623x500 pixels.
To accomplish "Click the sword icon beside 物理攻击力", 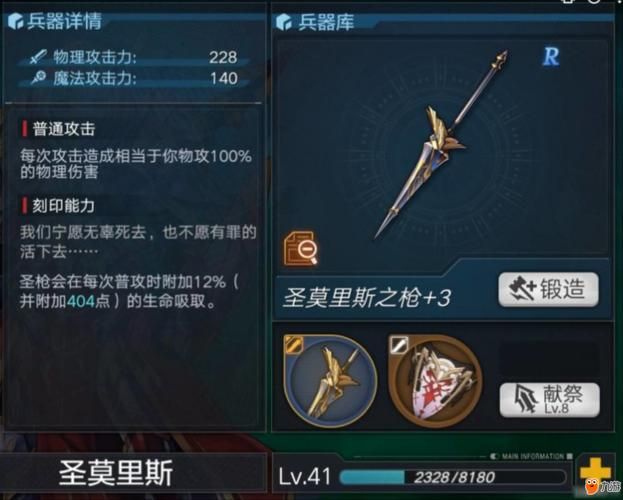I will pyautogui.click(x=38, y=57).
